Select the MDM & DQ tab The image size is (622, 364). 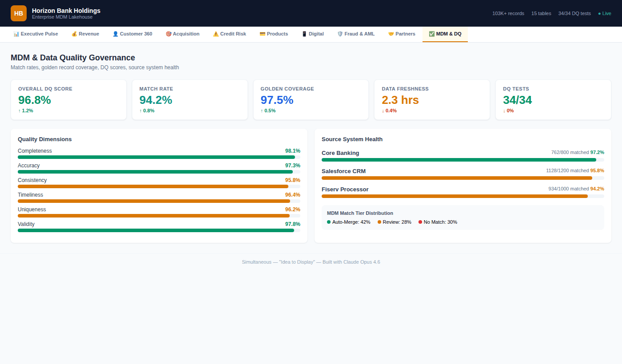(x=445, y=34)
